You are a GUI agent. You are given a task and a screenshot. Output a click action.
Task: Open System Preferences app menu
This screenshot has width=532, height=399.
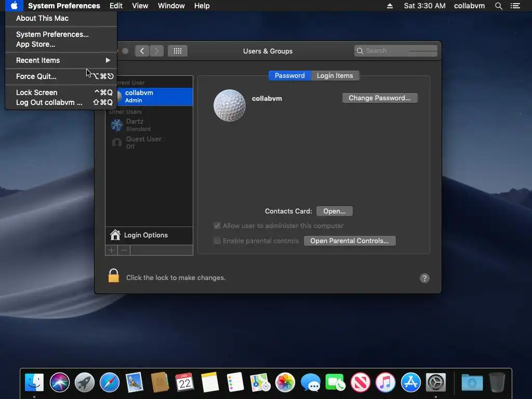64,6
